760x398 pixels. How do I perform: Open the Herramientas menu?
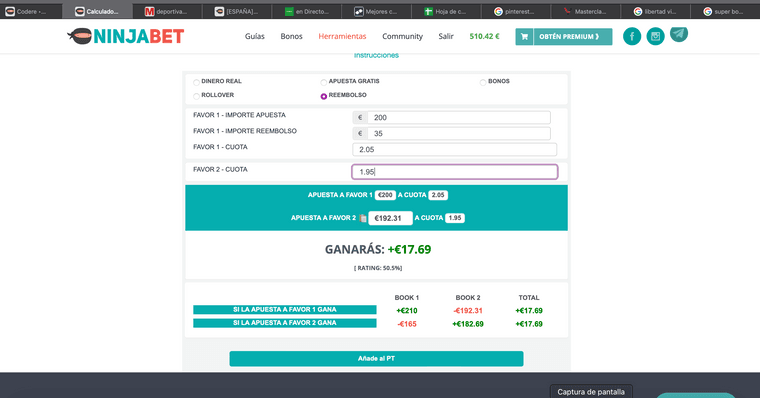coord(342,36)
